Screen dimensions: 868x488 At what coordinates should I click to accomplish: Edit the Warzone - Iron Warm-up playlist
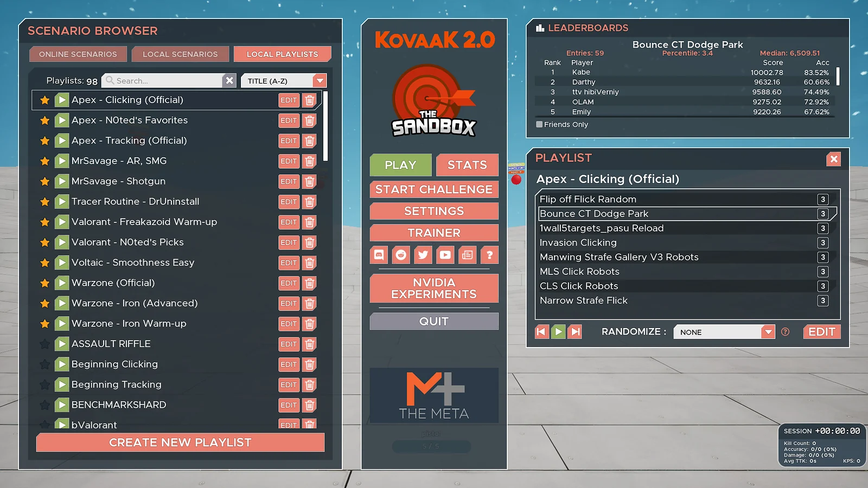click(x=289, y=324)
